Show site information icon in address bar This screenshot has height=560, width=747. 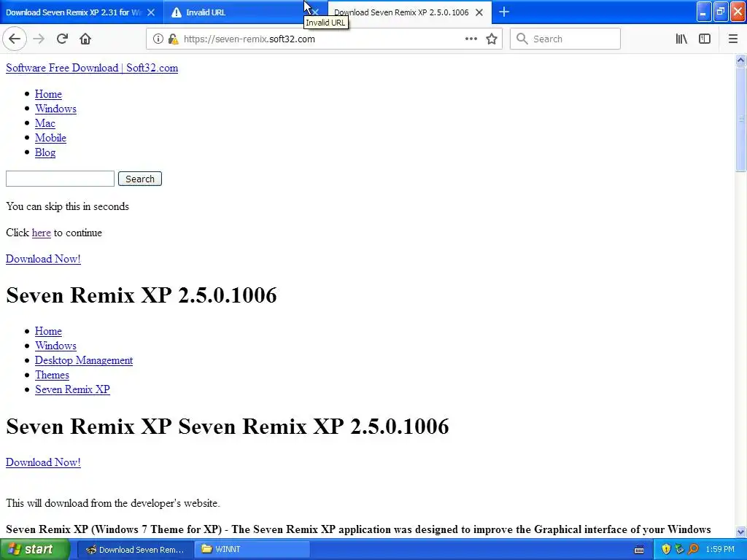coord(158,39)
